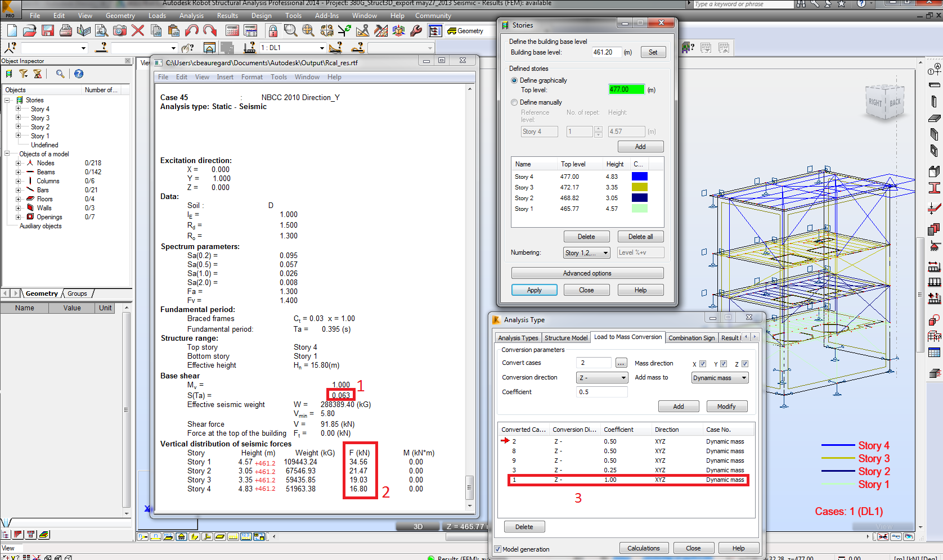Image resolution: width=943 pixels, height=560 pixels.
Task: Switch to the Combination Sign tab
Action: [x=691, y=337]
